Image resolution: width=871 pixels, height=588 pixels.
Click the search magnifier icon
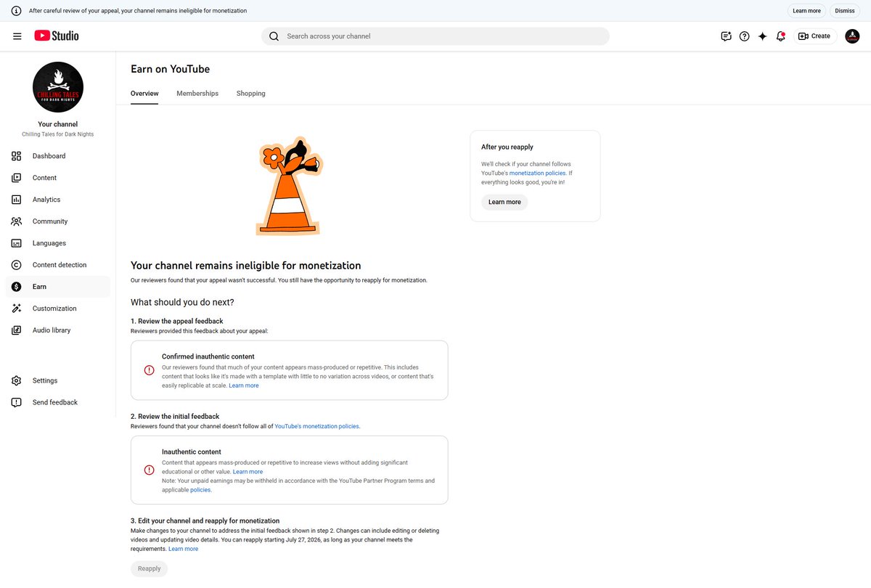(274, 36)
